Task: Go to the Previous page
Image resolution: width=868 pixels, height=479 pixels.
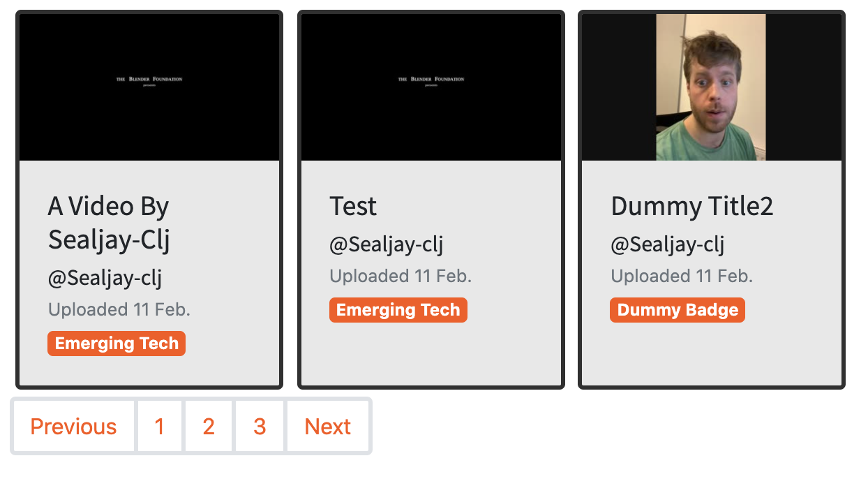Action: click(73, 426)
